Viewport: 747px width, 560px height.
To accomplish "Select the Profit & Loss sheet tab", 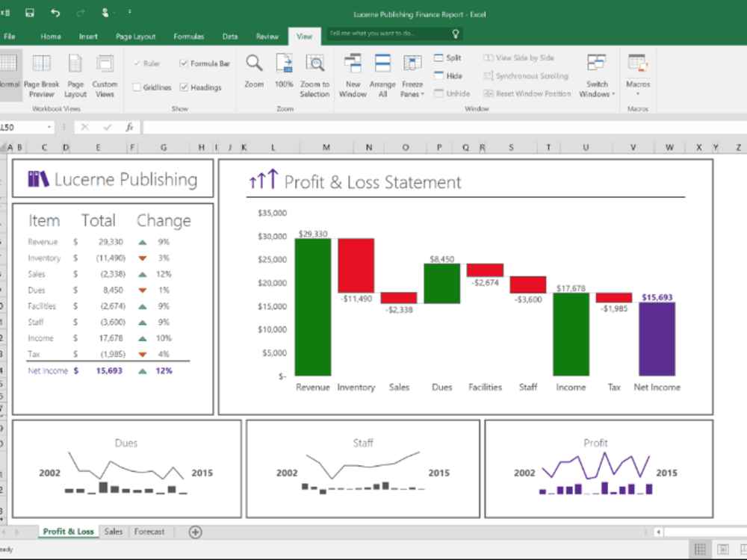I will pos(69,532).
